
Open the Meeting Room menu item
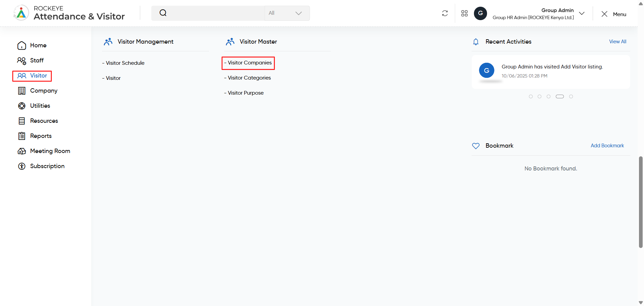50,151
